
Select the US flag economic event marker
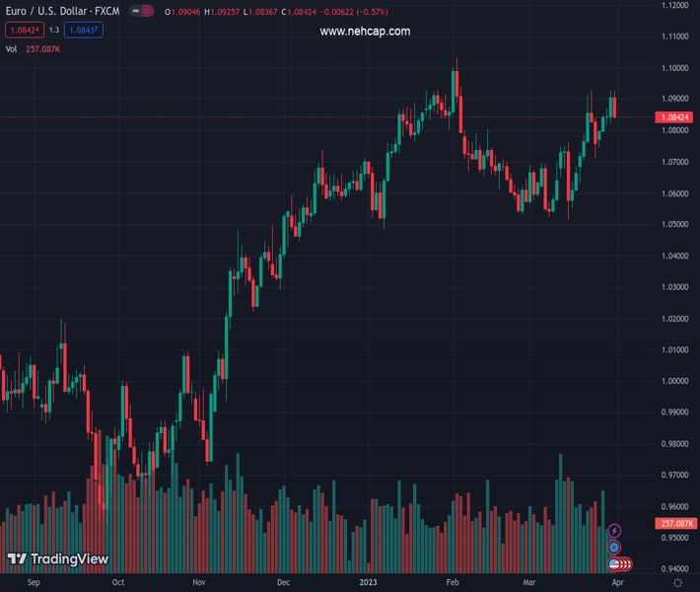(614, 564)
